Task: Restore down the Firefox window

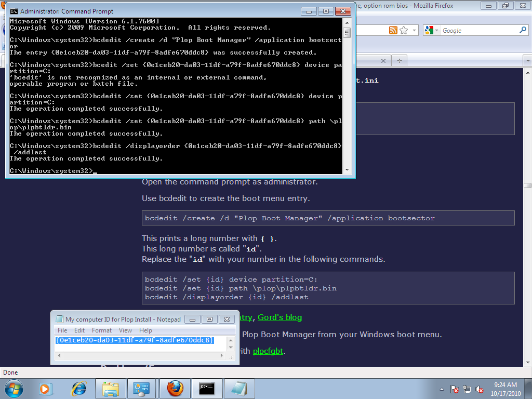Action: [x=506, y=5]
